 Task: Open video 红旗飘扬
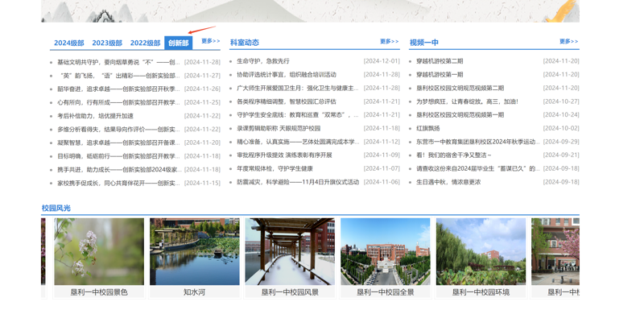428,129
